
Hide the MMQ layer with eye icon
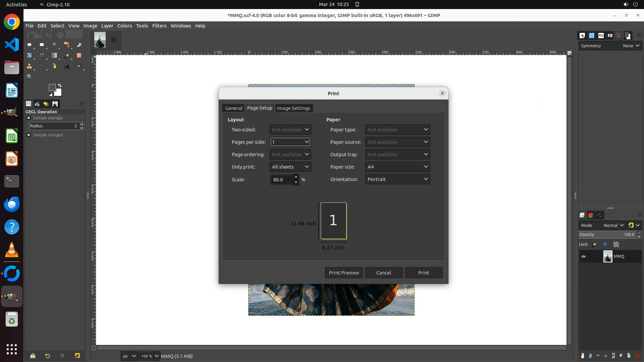click(x=584, y=256)
